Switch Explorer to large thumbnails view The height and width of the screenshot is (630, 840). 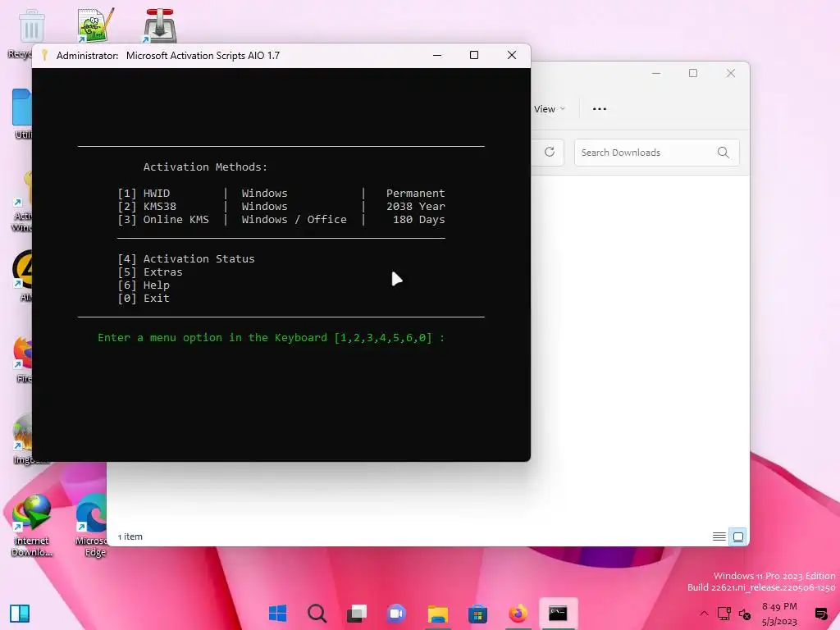(x=738, y=536)
